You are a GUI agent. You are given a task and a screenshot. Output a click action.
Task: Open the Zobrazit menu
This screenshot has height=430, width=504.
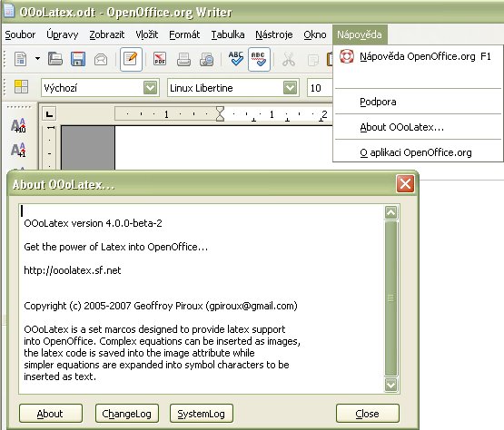pos(107,34)
